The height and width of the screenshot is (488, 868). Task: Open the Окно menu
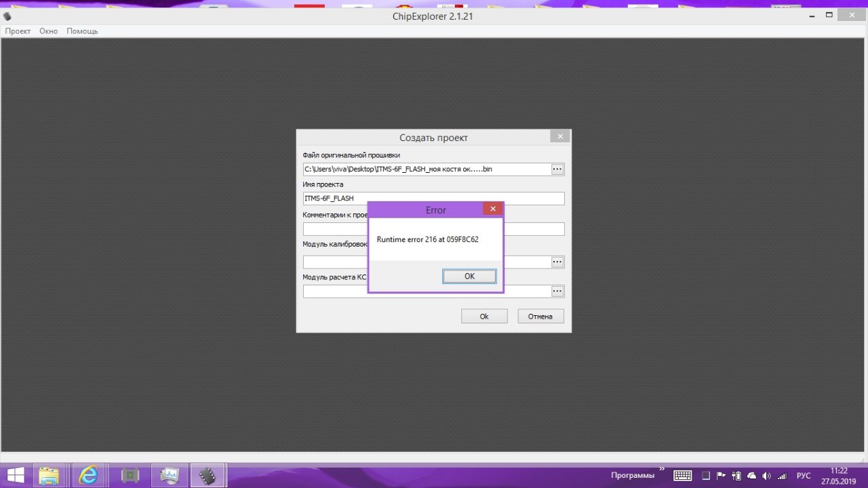pos(48,31)
